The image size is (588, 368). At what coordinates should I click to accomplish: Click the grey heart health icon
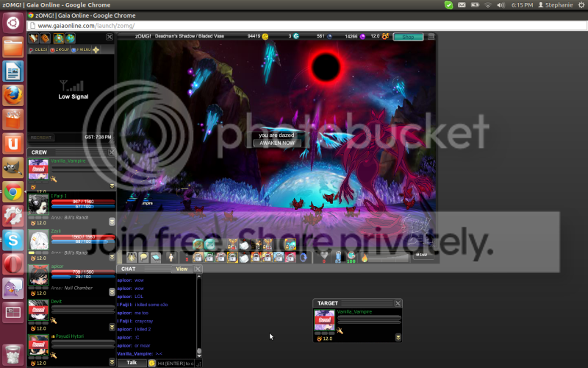click(x=324, y=256)
